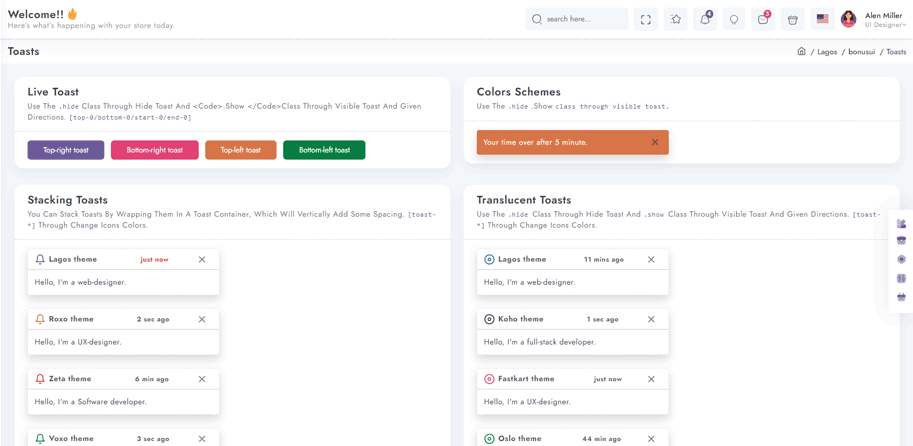
Task: Click pink circle icon beside Fastkart theme
Action: coord(489,379)
